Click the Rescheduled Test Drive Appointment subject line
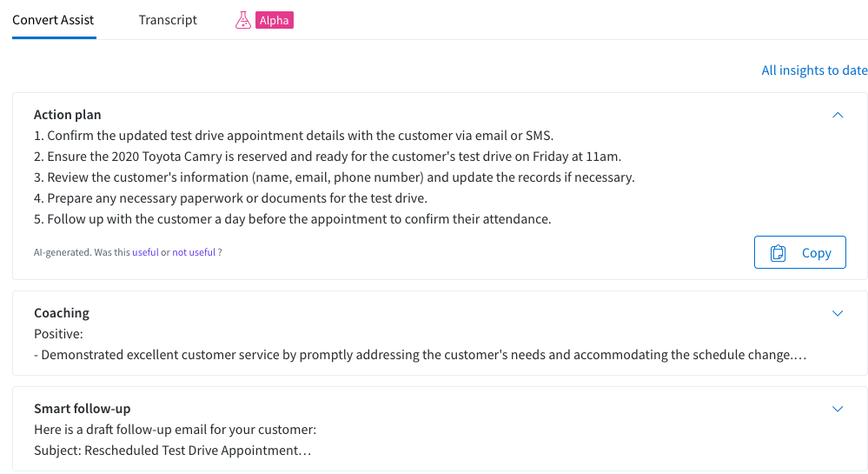Screen dimensions: 868x474 point(173,451)
